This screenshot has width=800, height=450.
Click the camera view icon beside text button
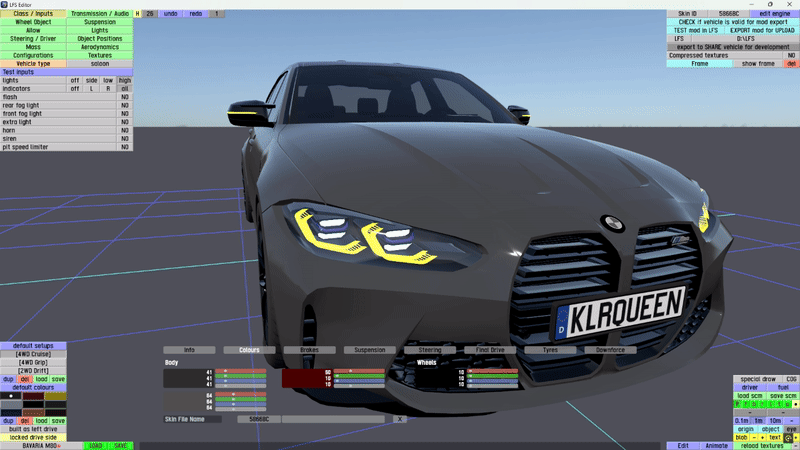click(788, 438)
